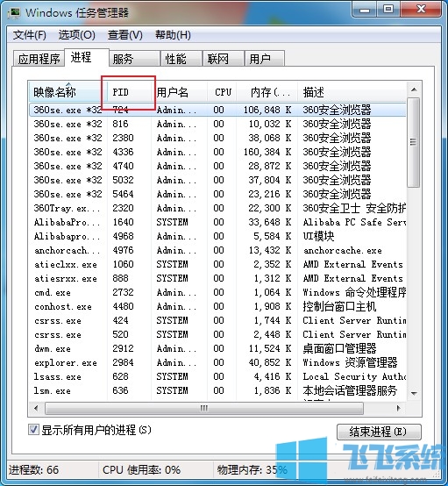Go to the 联网 tab
The image size is (448, 486).
224,59
